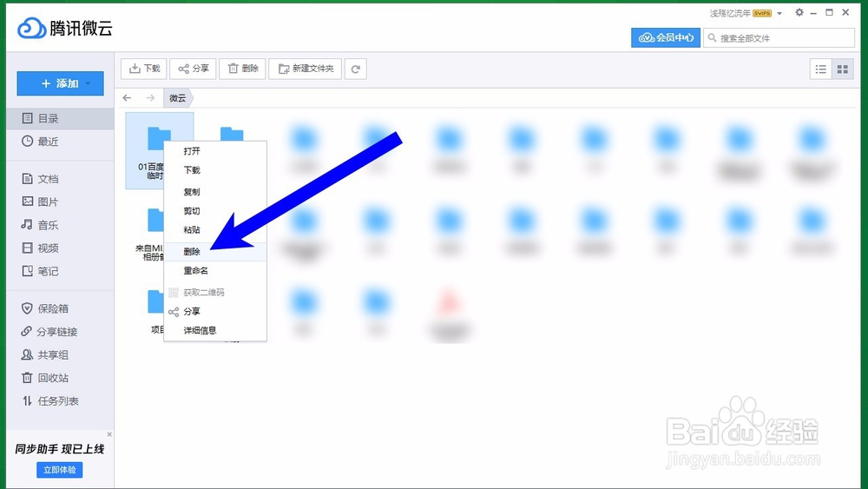Click the 下载 toolbar button
The image size is (868, 489).
tap(144, 69)
